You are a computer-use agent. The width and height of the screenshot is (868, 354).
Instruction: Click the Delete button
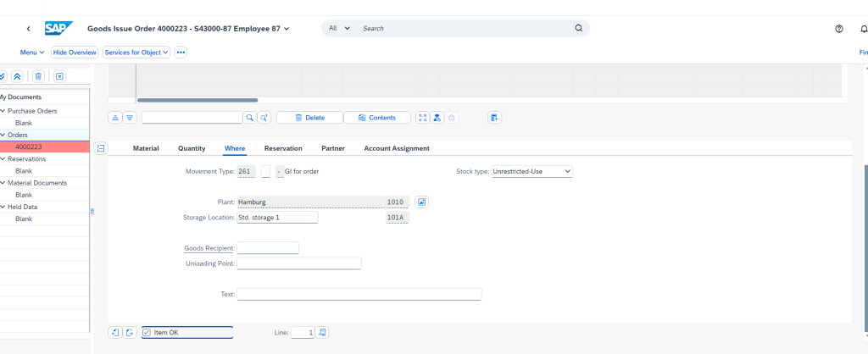coord(309,118)
